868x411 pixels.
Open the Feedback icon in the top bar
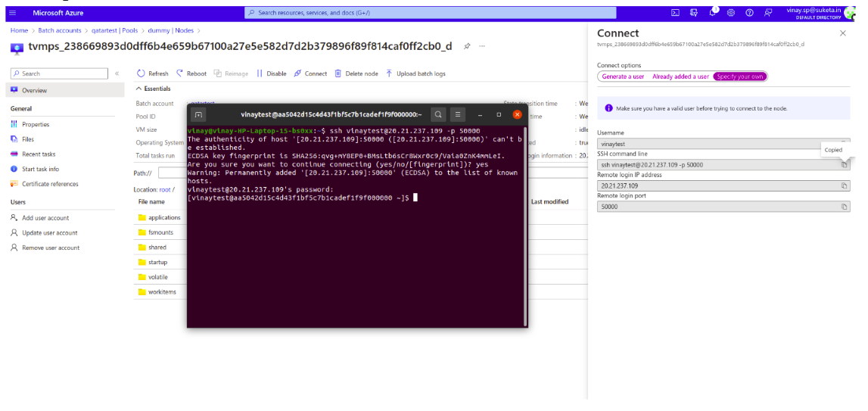coord(768,13)
